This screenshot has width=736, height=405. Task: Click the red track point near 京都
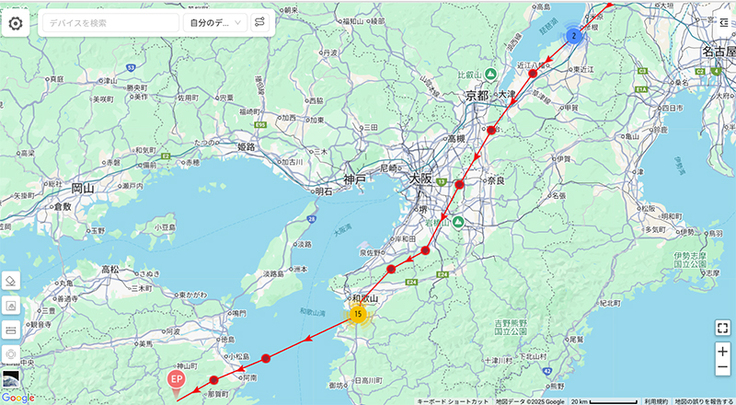491,130
